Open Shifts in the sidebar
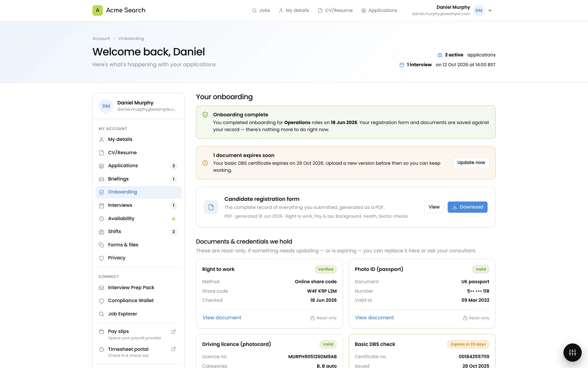588x368 pixels. [x=139, y=231]
